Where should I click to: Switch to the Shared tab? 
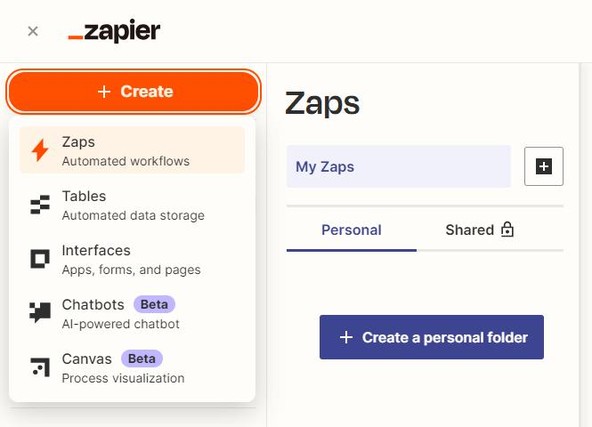(479, 230)
